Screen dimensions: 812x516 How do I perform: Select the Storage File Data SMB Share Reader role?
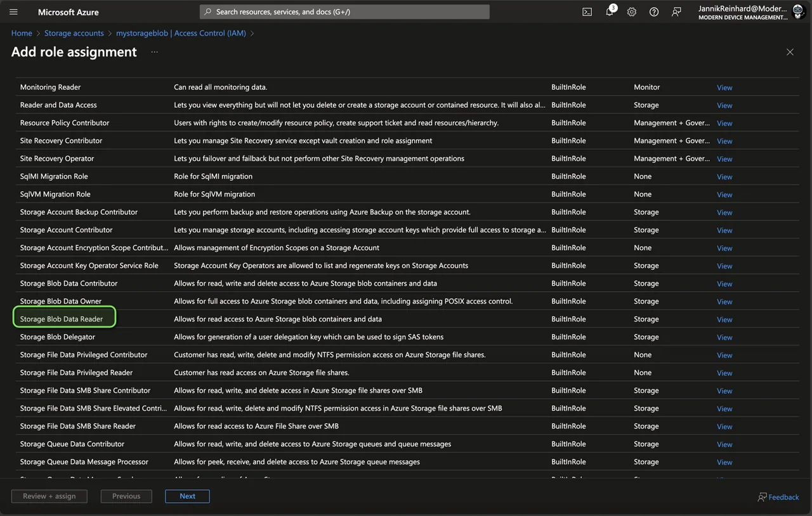pos(78,426)
